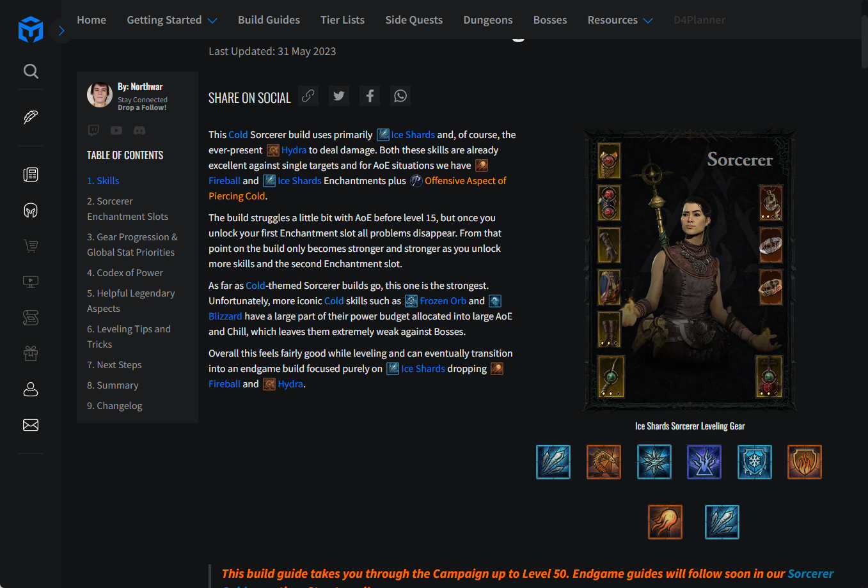Image resolution: width=868 pixels, height=588 pixels.
Task: Click the D4Planner nav link
Action: [699, 20]
